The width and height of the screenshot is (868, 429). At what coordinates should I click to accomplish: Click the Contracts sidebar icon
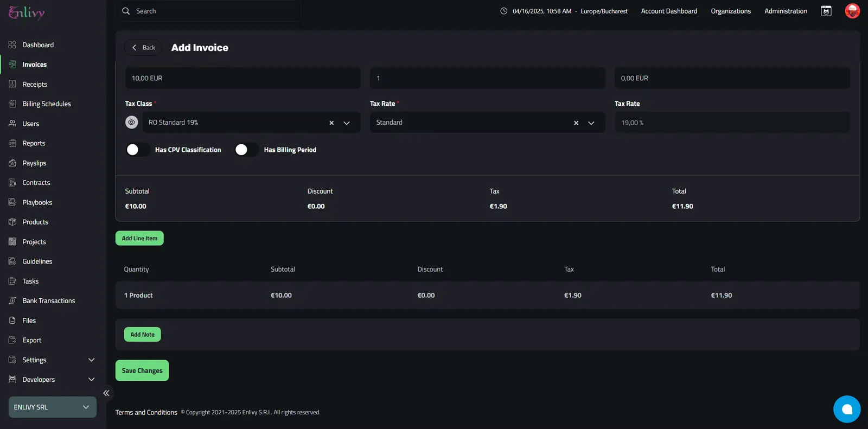tap(12, 183)
